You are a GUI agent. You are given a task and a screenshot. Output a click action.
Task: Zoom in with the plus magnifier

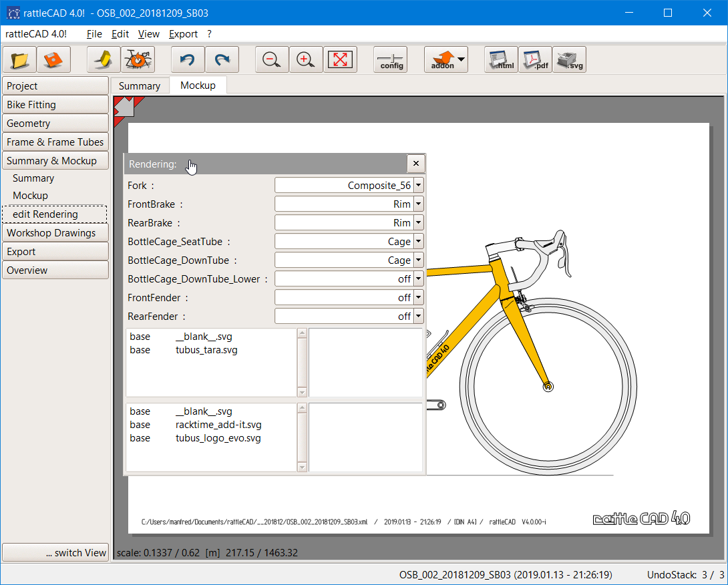click(306, 59)
